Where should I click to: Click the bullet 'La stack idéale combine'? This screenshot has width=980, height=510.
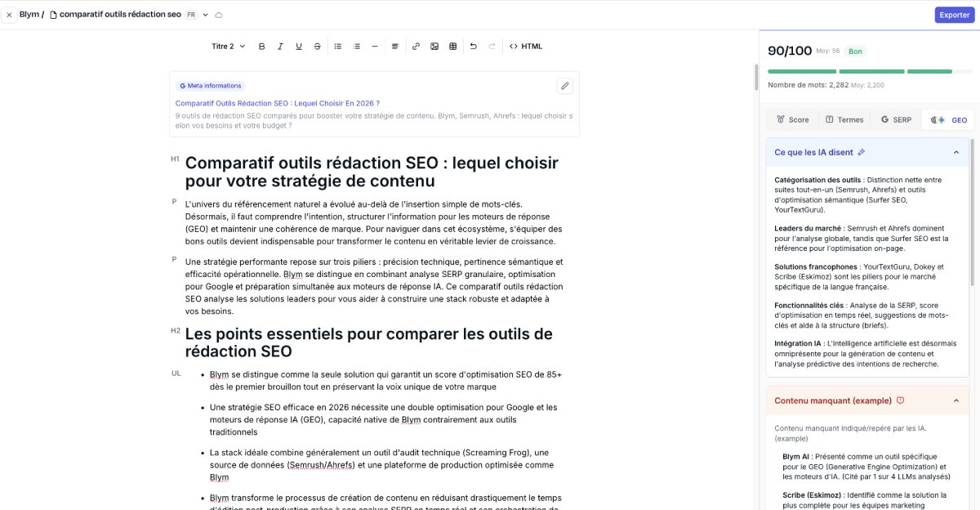tap(380, 465)
